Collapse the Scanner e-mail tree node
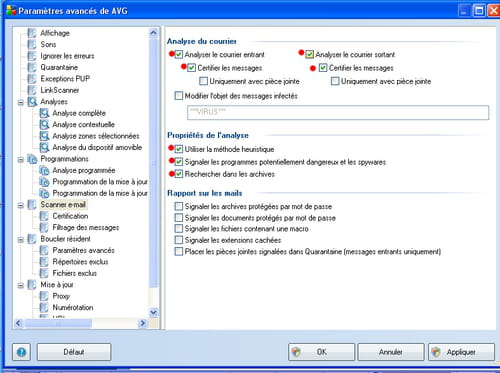The image size is (500, 373). pyautogui.click(x=21, y=205)
